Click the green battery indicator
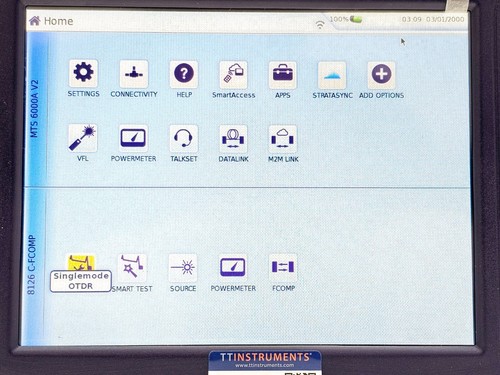The width and height of the screenshot is (500, 375). pos(356,19)
